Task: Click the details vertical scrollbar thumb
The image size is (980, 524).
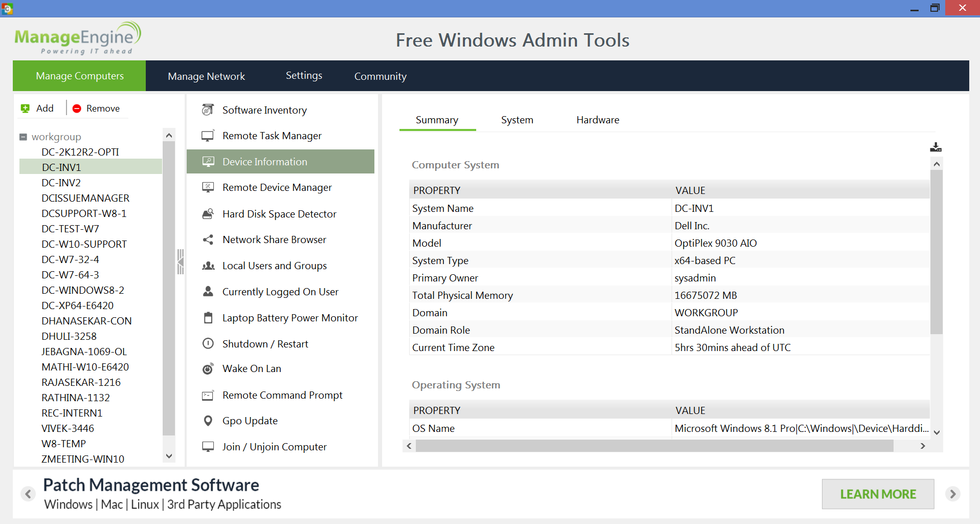Action: click(937, 252)
